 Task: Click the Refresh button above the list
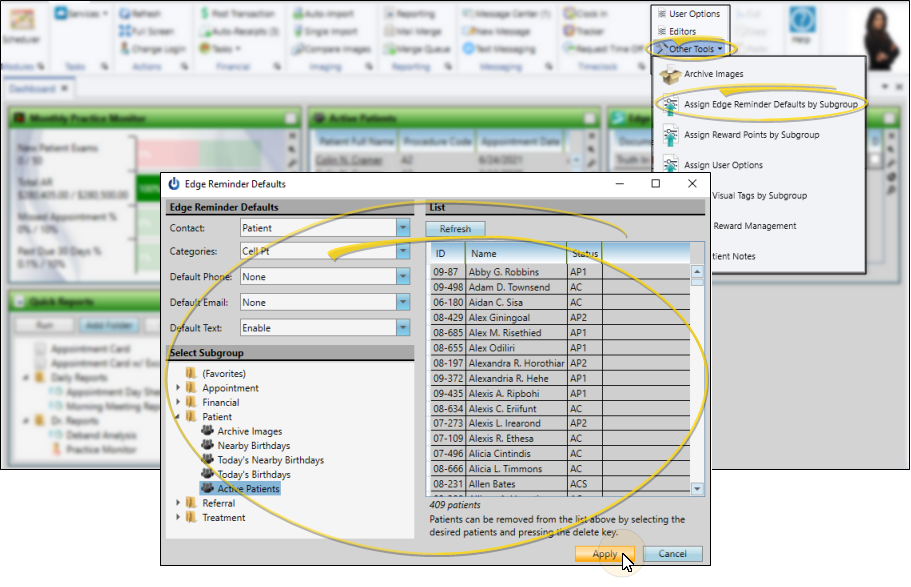455,229
